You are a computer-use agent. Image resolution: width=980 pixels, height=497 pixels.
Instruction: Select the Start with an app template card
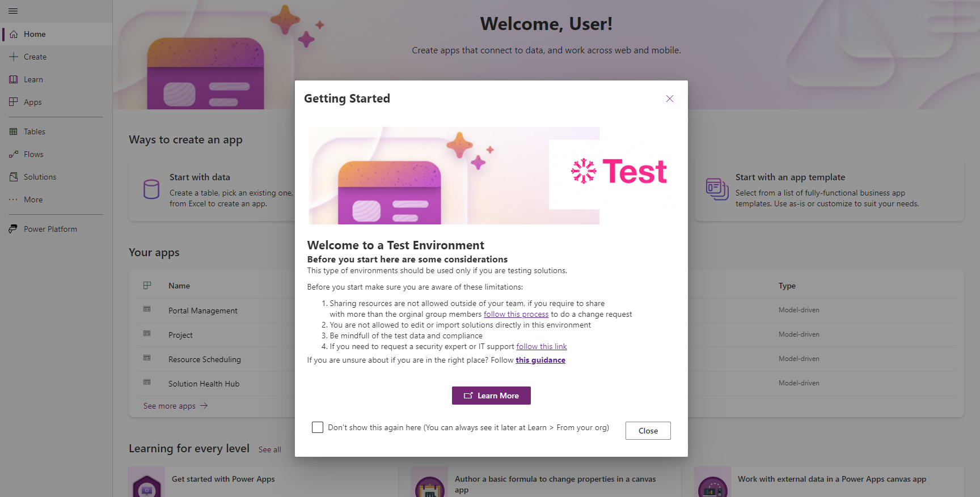coord(829,190)
